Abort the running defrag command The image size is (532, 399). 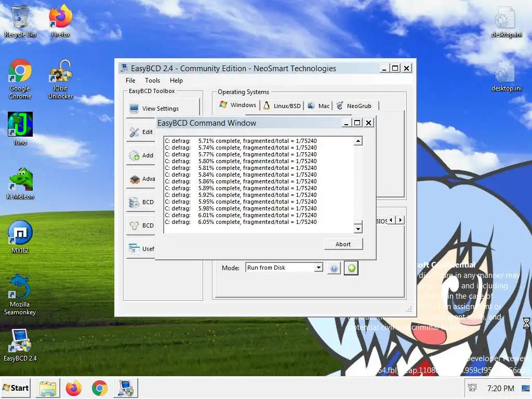tap(343, 244)
